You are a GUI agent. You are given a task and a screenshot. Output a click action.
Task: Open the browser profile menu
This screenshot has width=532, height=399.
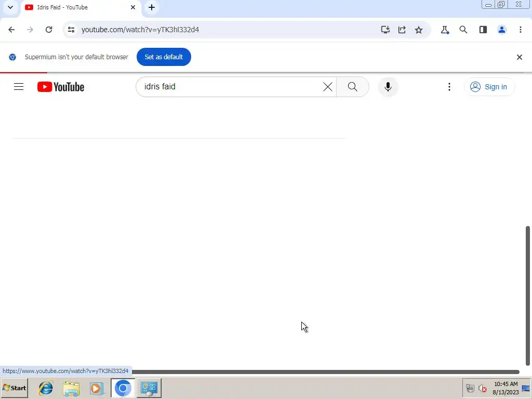[x=502, y=30]
